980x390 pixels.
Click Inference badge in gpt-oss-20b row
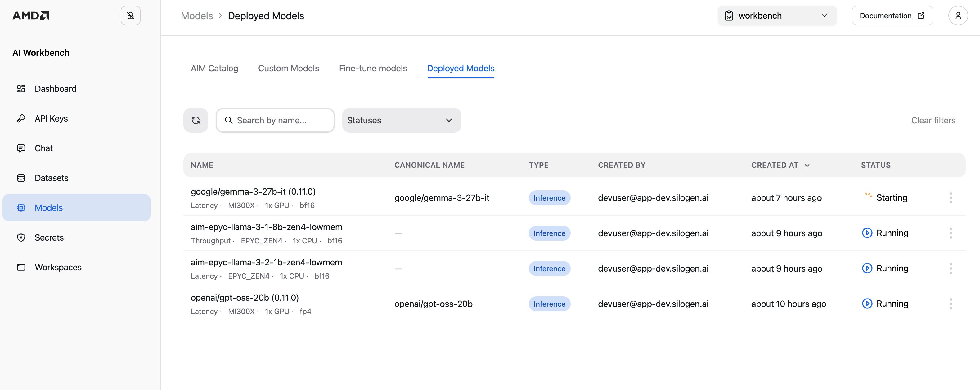pyautogui.click(x=549, y=304)
